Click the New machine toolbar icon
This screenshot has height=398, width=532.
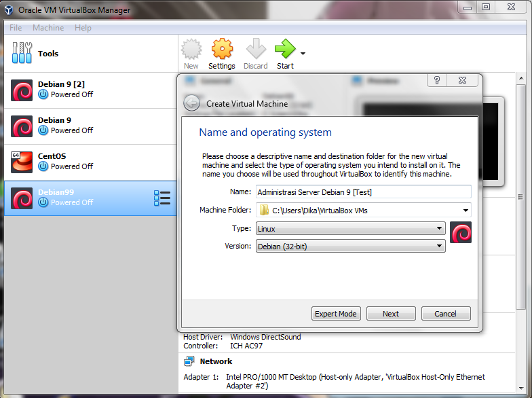pos(191,49)
